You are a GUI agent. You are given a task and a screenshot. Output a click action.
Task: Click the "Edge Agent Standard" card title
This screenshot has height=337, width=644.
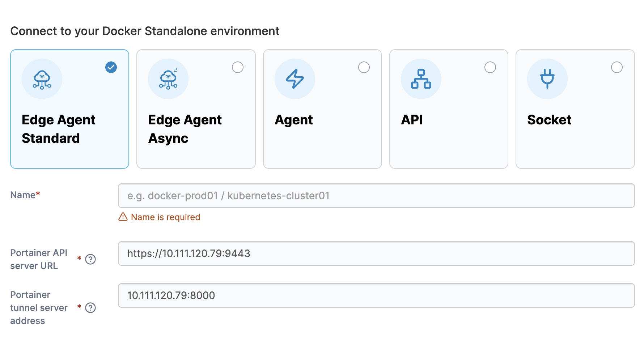click(59, 129)
